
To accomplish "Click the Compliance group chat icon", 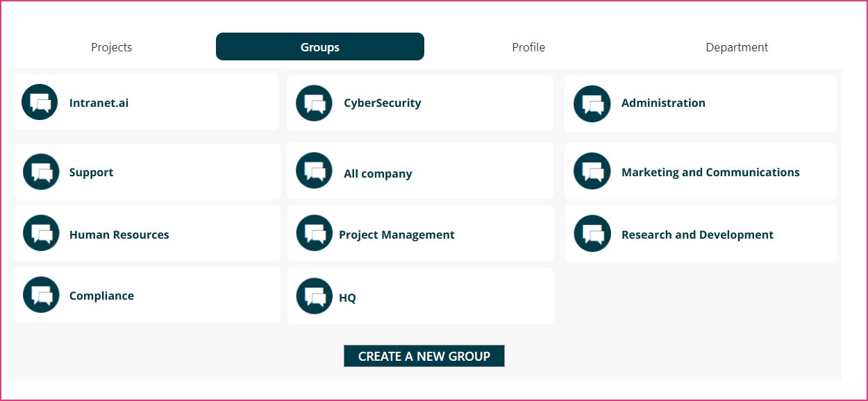I will click(41, 295).
